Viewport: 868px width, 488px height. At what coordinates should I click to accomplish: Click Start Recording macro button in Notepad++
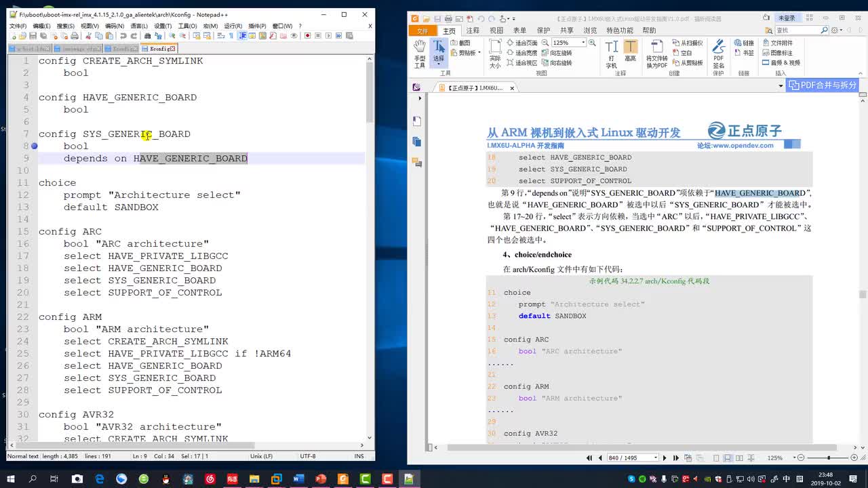click(x=307, y=35)
